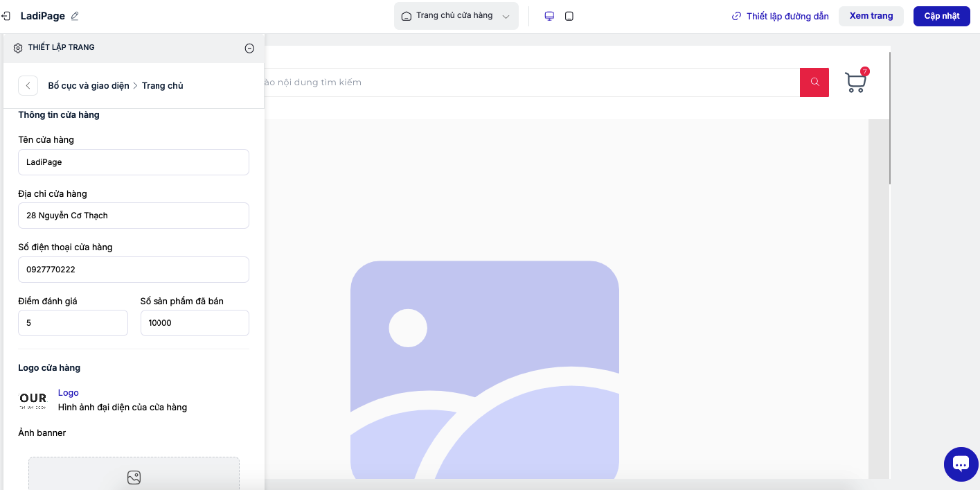Open Thiết lập đường dẫn link
The image size is (980, 490).
click(781, 16)
